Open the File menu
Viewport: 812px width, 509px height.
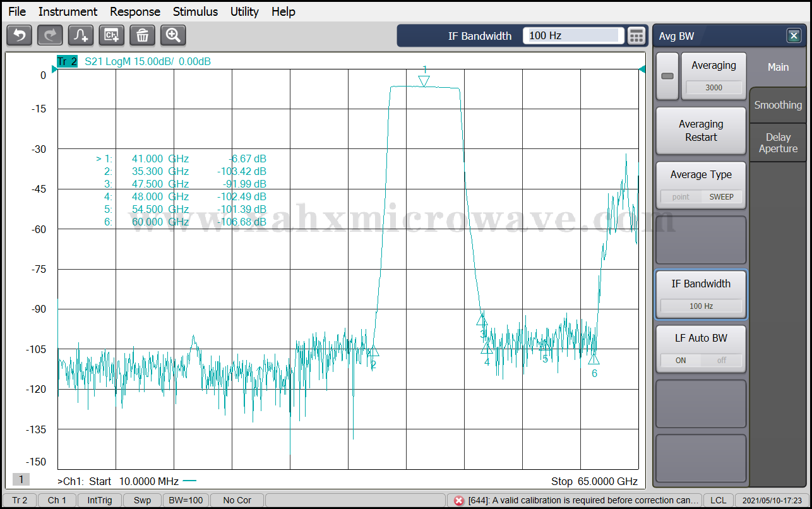click(17, 11)
